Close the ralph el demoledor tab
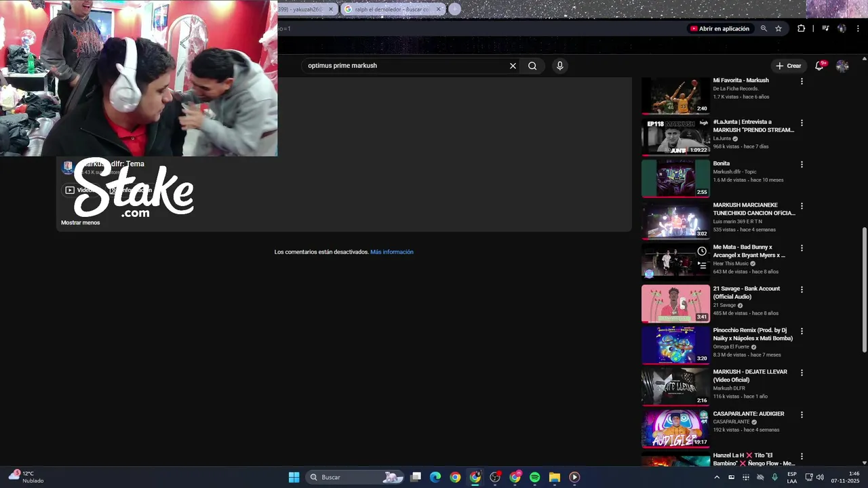The height and width of the screenshot is (488, 868). 438,9
